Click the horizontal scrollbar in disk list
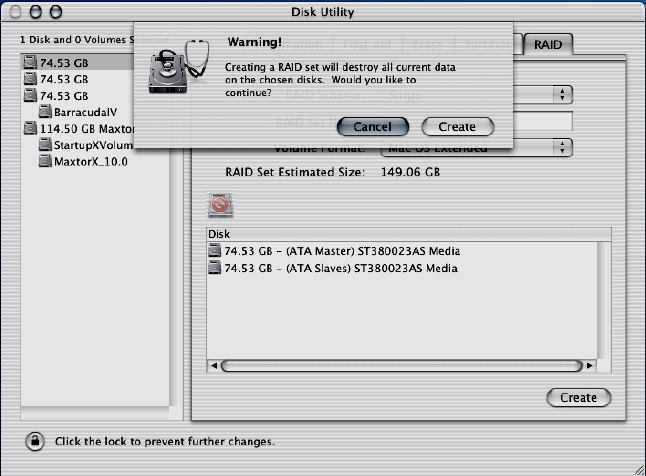Screen dimensions: 646x476 (x=400, y=367)
